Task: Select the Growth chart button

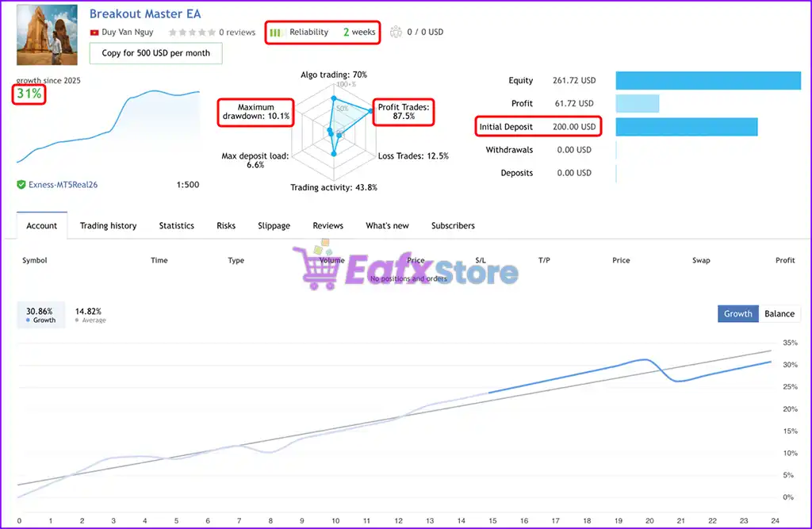Action: 738,314
